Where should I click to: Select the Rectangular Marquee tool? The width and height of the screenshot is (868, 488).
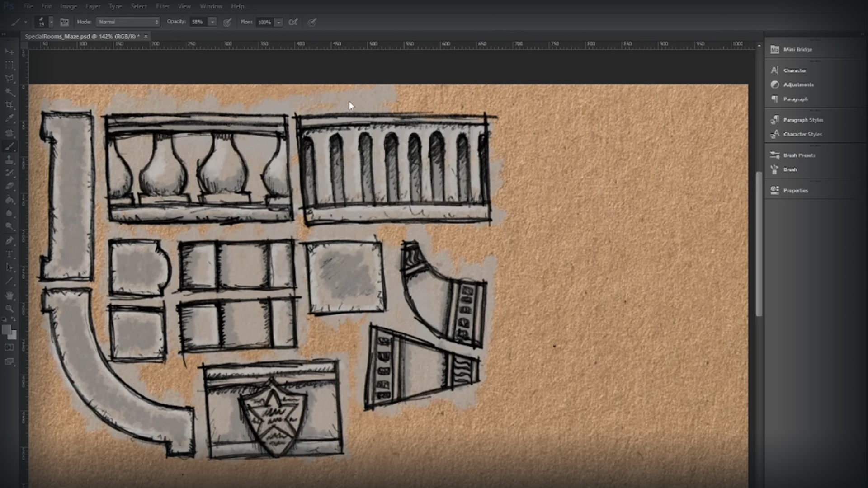9,65
